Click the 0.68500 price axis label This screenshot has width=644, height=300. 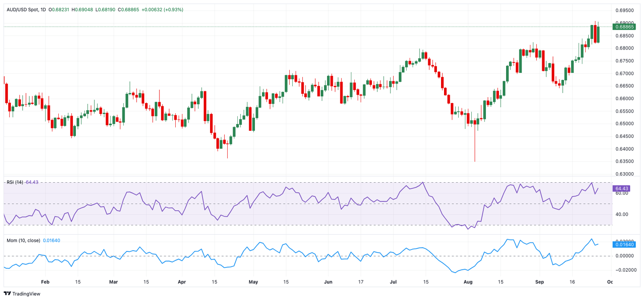pyautogui.click(x=624, y=36)
